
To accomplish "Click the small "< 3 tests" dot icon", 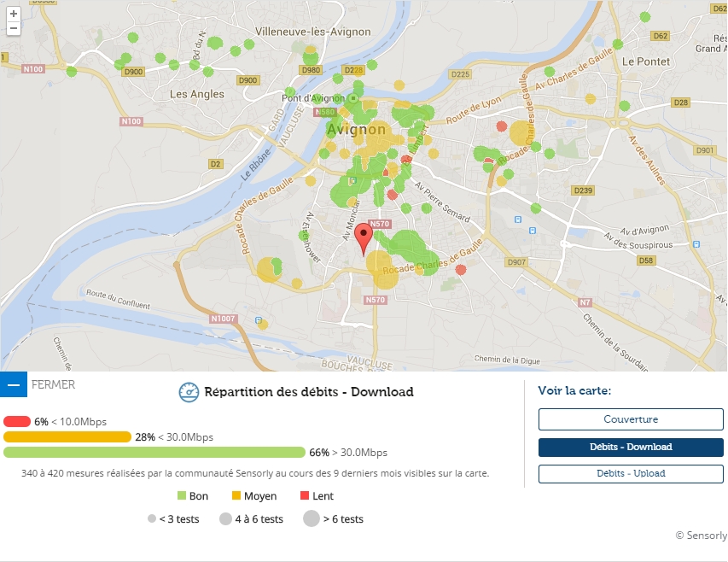I will tap(152, 518).
